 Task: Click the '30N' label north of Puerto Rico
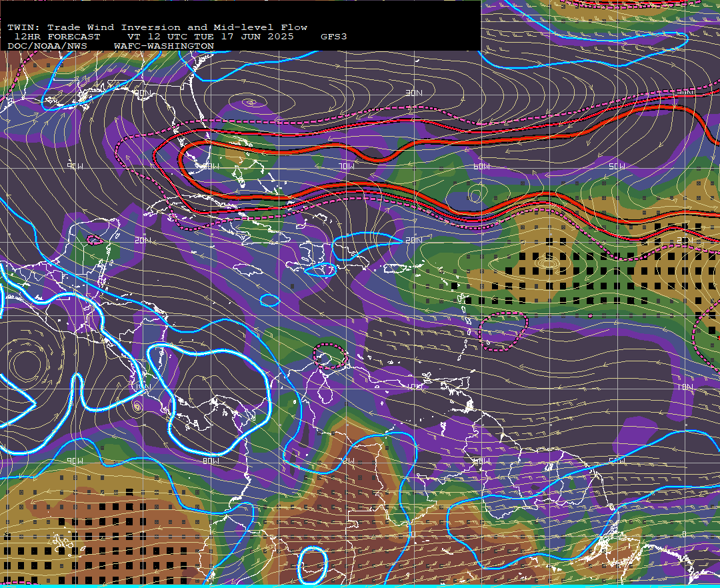point(414,93)
